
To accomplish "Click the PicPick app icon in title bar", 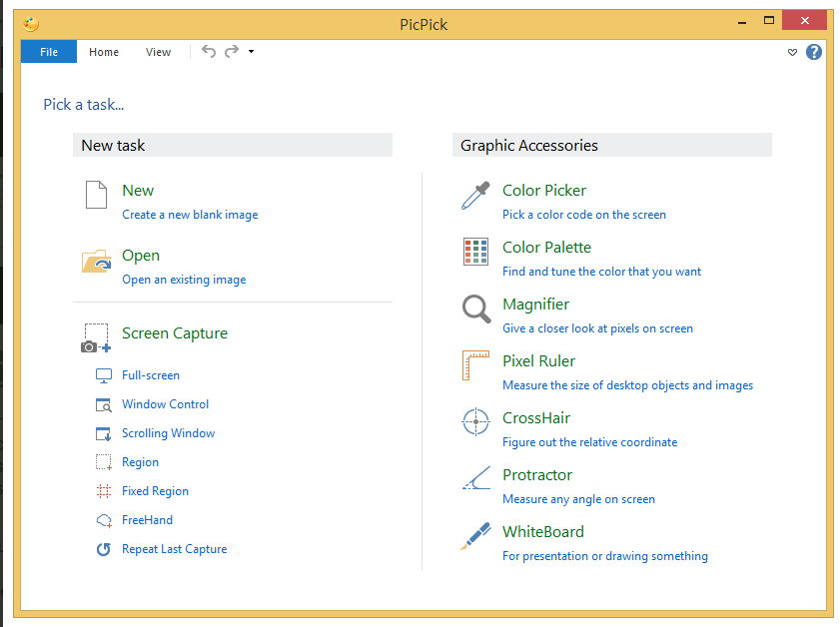I will point(31,24).
